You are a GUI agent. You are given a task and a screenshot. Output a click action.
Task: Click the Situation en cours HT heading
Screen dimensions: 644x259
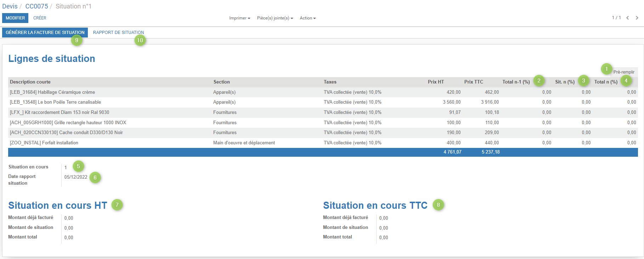(58, 206)
